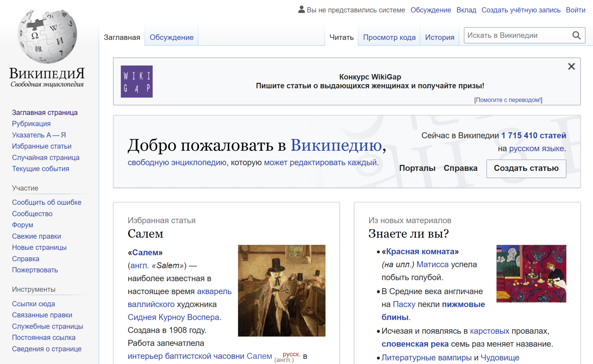Screen dimensions: 593x364
Task: Open Текущие события sidebar link
Action: click(x=40, y=169)
